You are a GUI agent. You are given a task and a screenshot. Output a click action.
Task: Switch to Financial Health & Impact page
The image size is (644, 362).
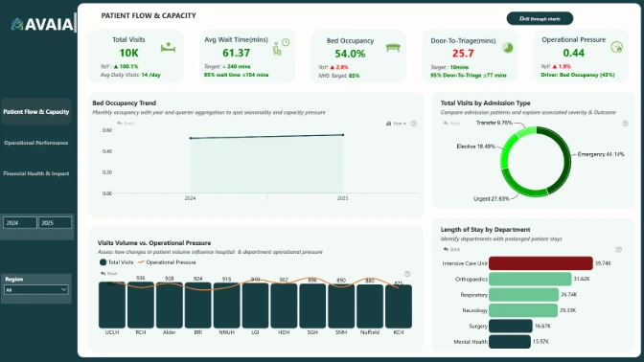pyautogui.click(x=36, y=173)
